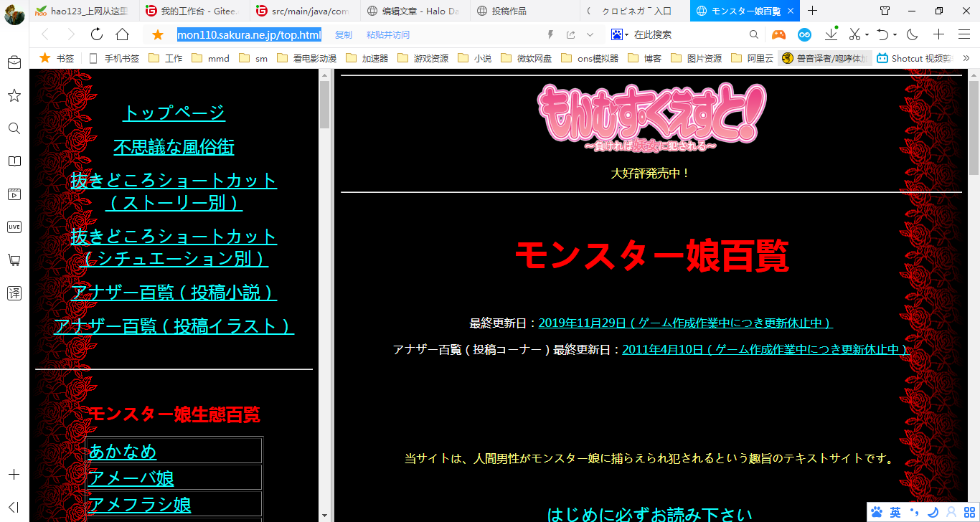Open the 游戏资源 bookmark folder
980x522 pixels.
[x=423, y=58]
